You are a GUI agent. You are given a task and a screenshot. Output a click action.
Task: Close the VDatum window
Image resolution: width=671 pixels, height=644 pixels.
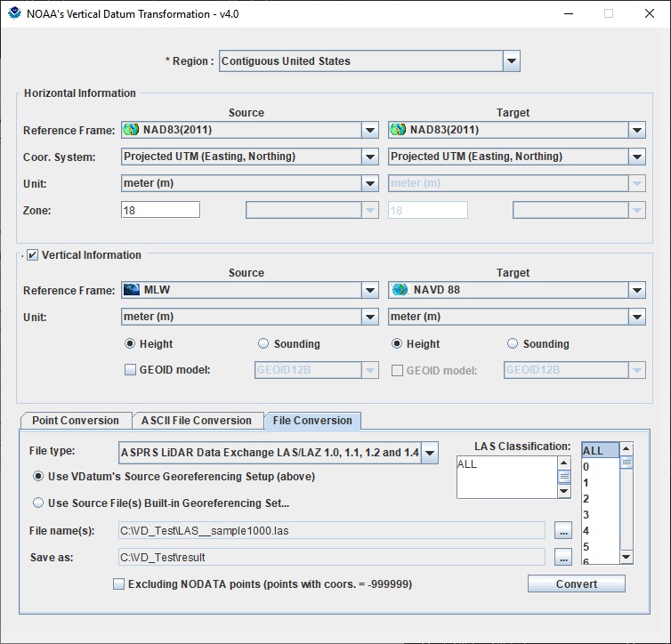pyautogui.click(x=649, y=13)
